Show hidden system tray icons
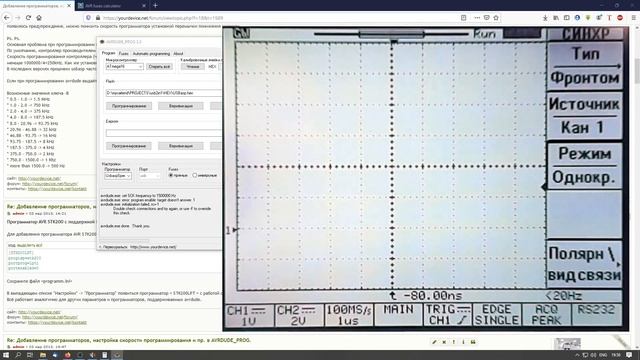This screenshot has height=360, width=640. [577, 355]
